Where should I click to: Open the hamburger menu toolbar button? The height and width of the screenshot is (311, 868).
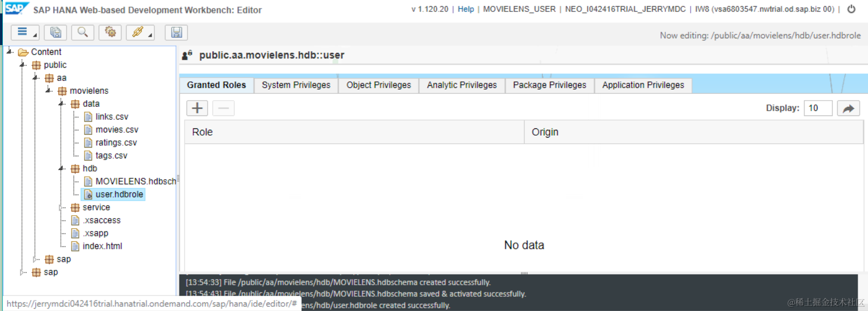pyautogui.click(x=25, y=33)
